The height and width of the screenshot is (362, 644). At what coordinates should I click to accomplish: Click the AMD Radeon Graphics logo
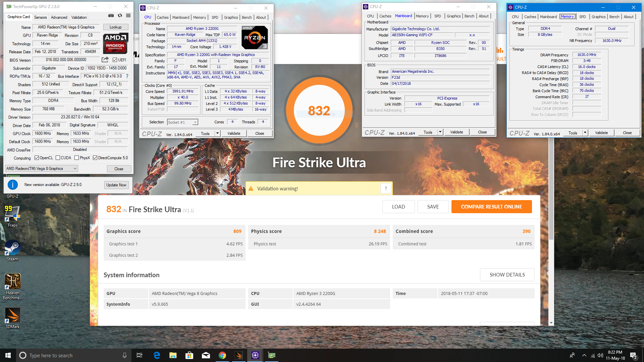(x=115, y=44)
